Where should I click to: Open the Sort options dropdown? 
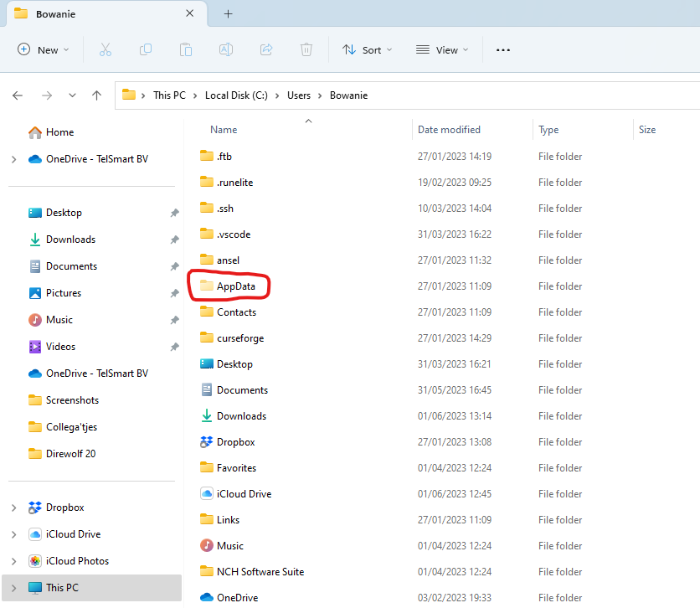(368, 50)
